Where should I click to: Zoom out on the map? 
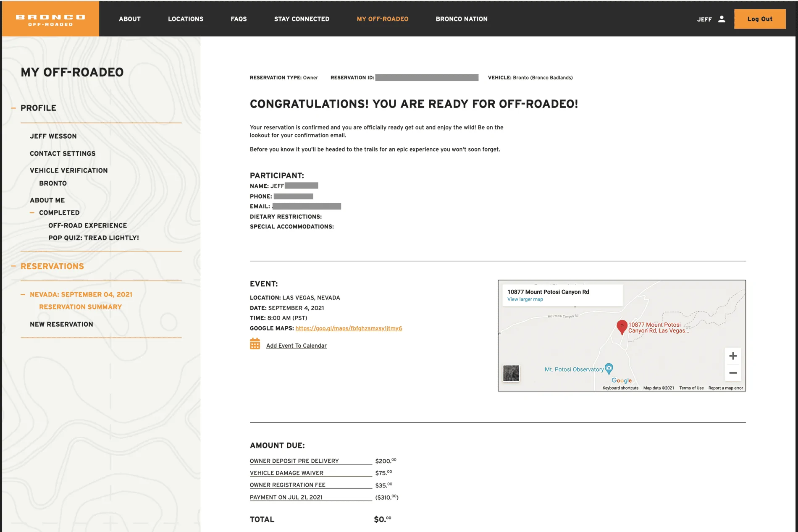tap(733, 373)
